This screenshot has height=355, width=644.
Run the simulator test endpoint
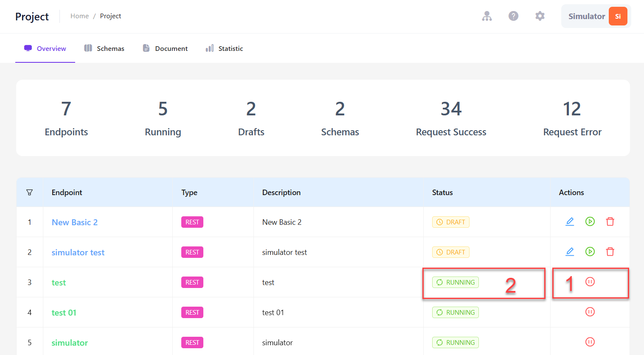pos(590,252)
